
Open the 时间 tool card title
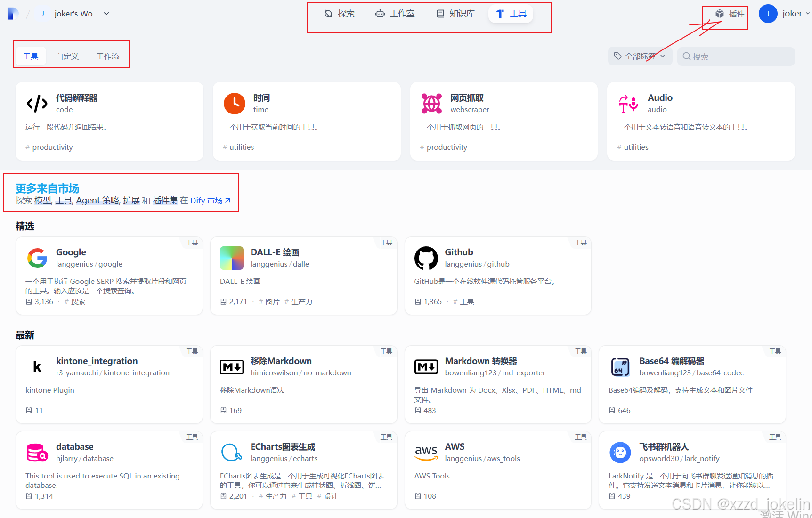point(261,97)
